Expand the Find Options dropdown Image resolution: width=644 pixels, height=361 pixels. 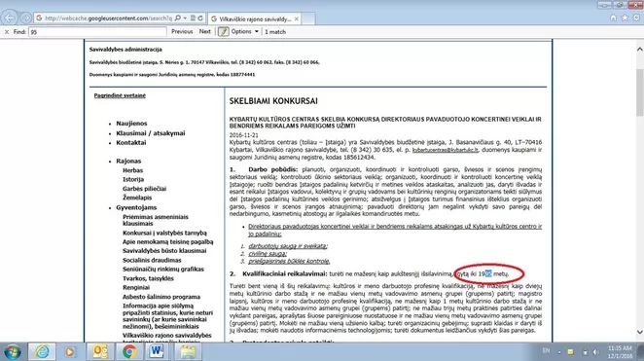point(245,31)
